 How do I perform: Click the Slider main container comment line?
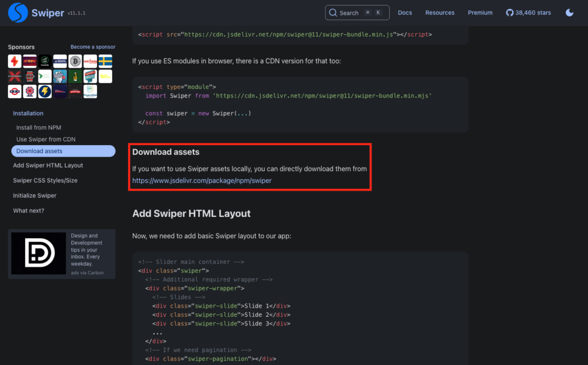click(x=191, y=262)
